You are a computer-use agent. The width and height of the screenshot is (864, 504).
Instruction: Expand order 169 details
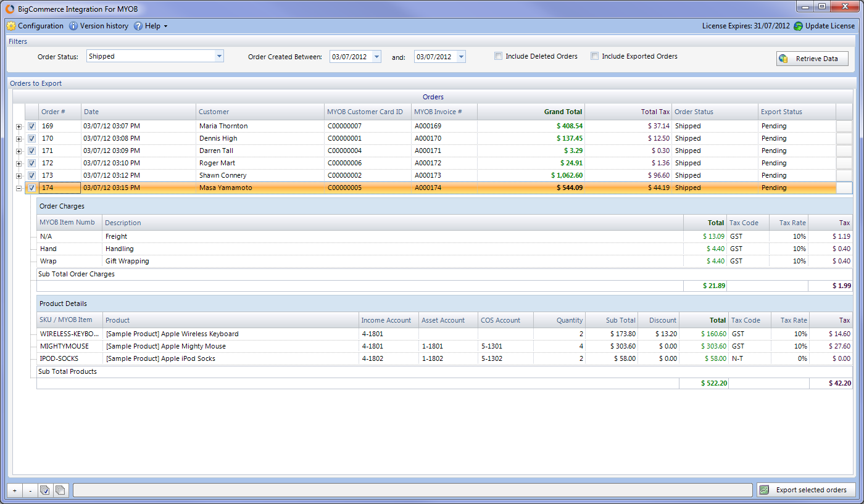click(19, 126)
